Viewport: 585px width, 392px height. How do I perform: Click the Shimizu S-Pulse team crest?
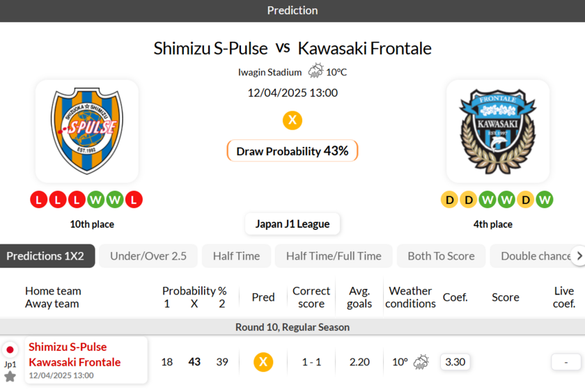pos(86,131)
